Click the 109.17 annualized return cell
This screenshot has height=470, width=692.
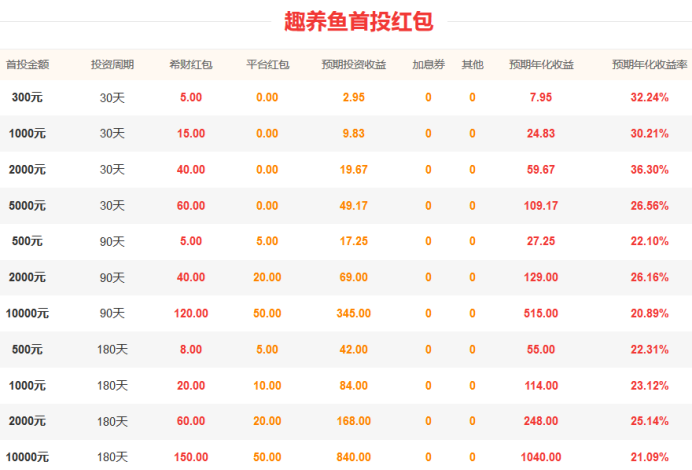[x=541, y=206]
